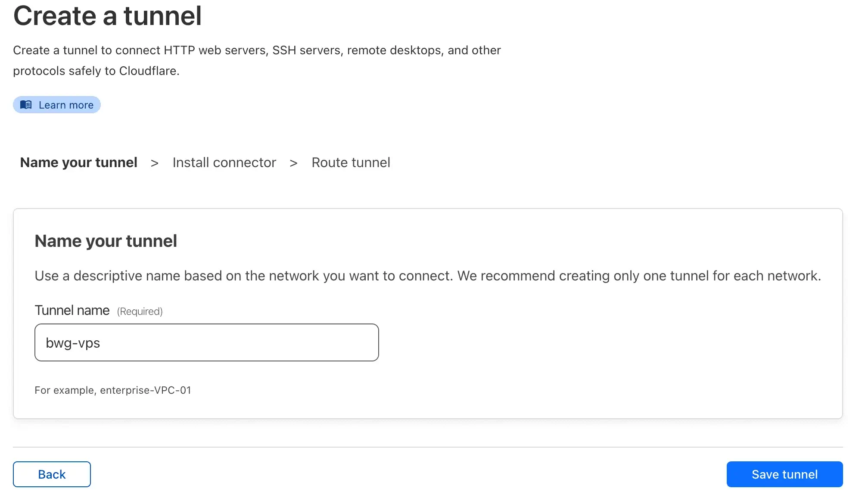Jump to the Route tunnel step

click(351, 162)
